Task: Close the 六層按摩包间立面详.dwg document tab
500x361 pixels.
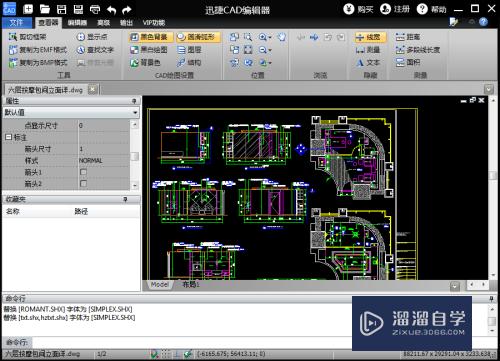Action: pyautogui.click(x=93, y=89)
